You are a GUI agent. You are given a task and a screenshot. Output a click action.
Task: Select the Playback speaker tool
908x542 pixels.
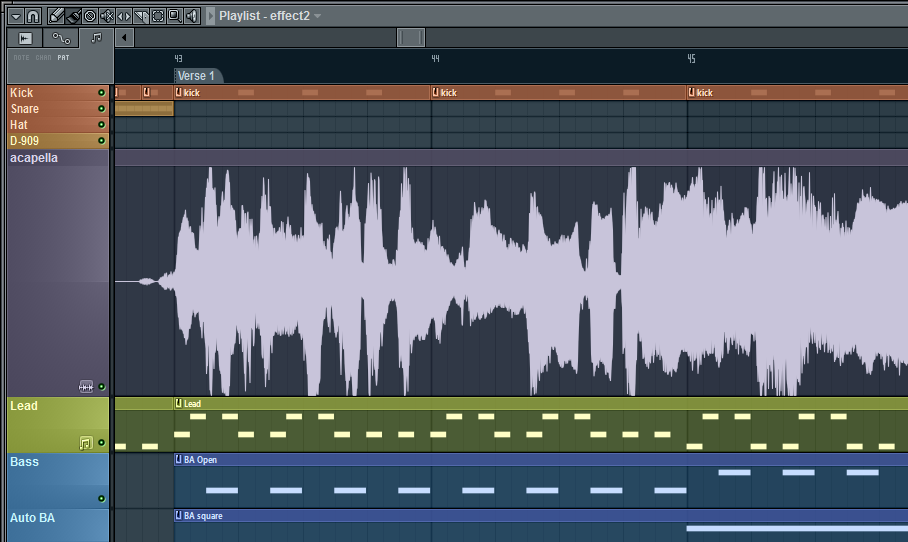click(192, 16)
